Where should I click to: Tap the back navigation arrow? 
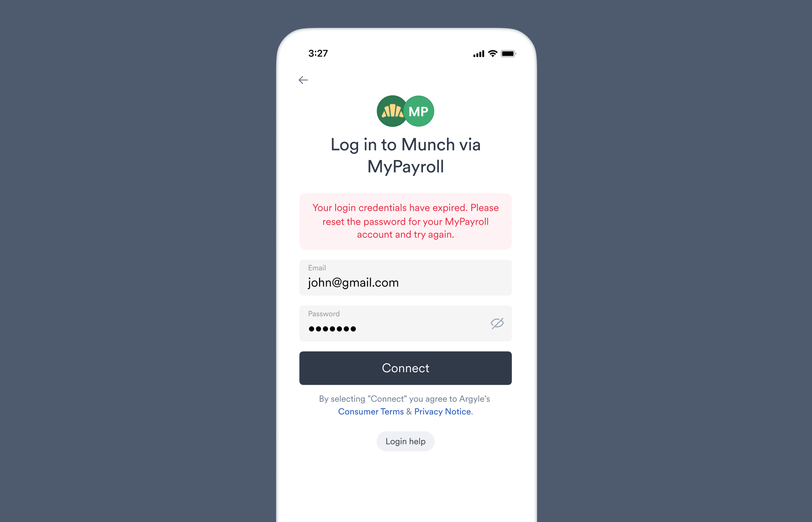(302, 80)
